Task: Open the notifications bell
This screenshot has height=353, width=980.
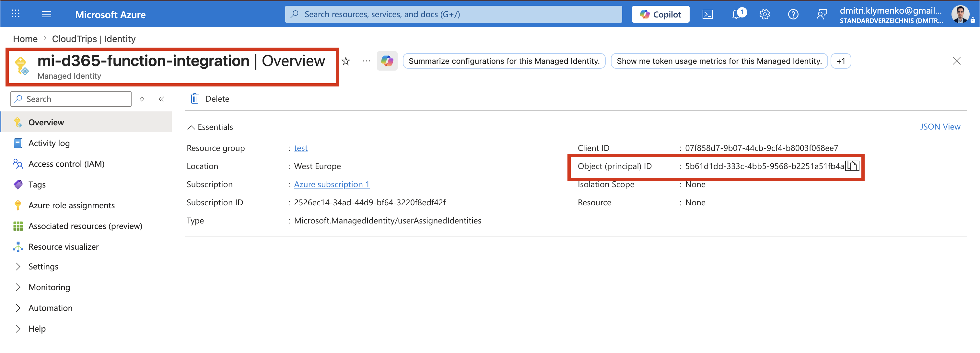Action: [x=737, y=15]
